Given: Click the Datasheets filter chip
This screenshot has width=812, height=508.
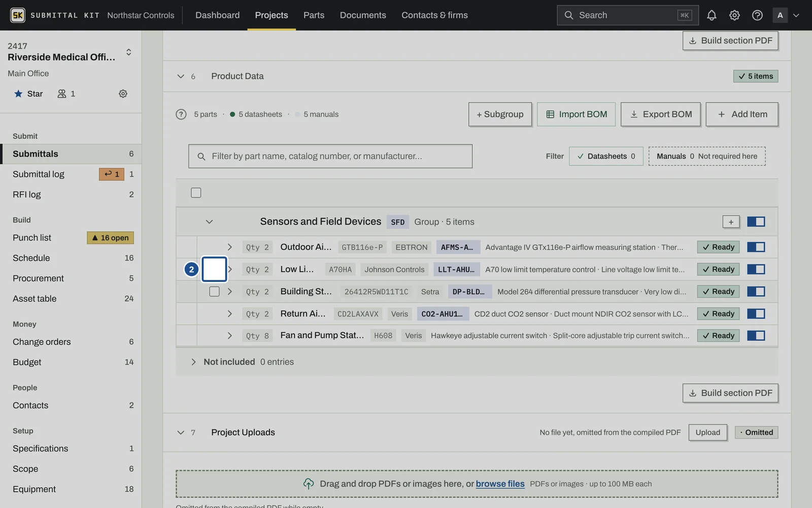Looking at the screenshot, I should pyautogui.click(x=606, y=156).
